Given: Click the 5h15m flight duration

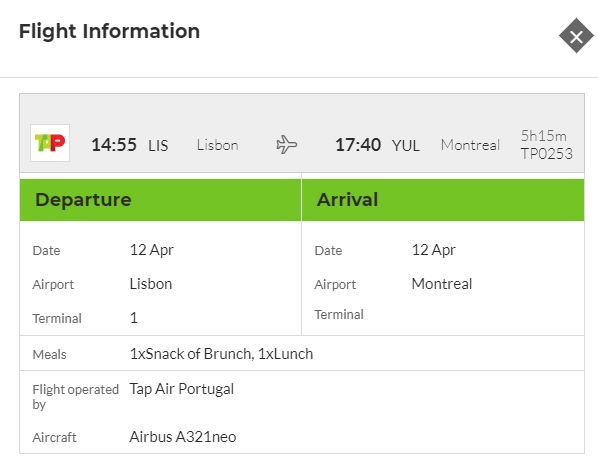Looking at the screenshot, I should (543, 136).
